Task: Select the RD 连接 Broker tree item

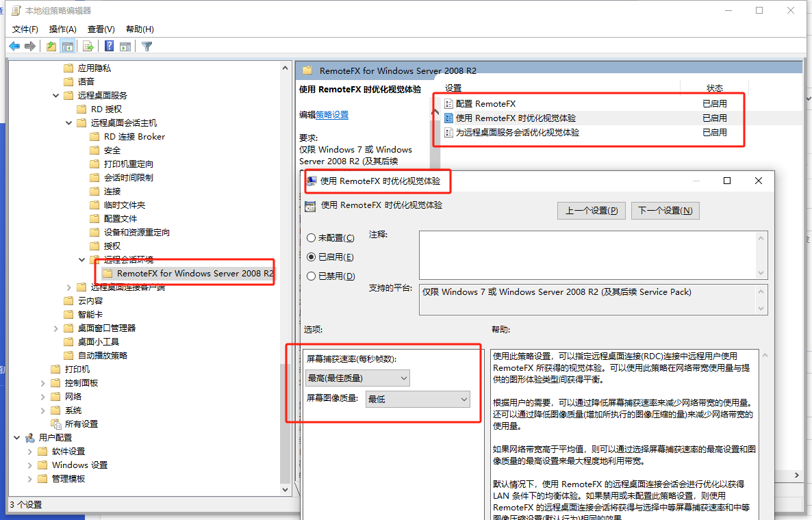Action: (134, 137)
